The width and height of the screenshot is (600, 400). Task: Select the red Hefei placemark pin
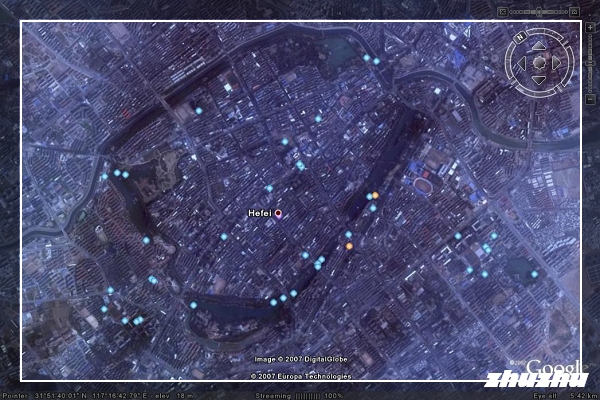279,213
